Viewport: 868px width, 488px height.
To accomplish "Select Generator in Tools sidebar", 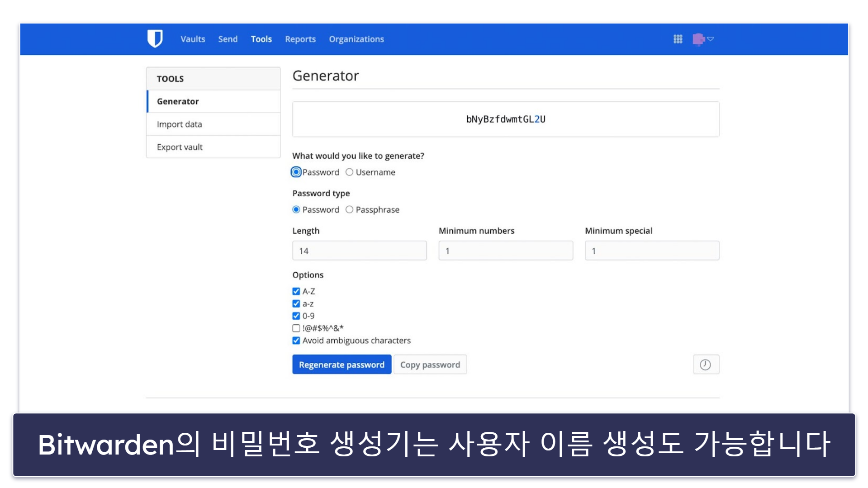I will pyautogui.click(x=213, y=101).
